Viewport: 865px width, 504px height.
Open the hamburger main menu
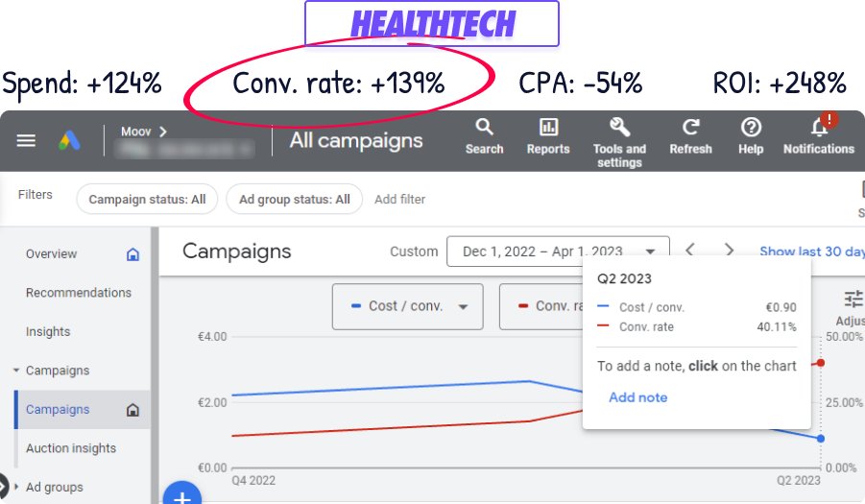point(26,141)
